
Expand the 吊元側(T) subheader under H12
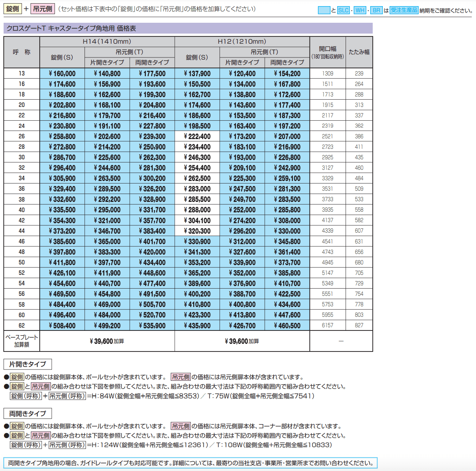tap(265, 52)
